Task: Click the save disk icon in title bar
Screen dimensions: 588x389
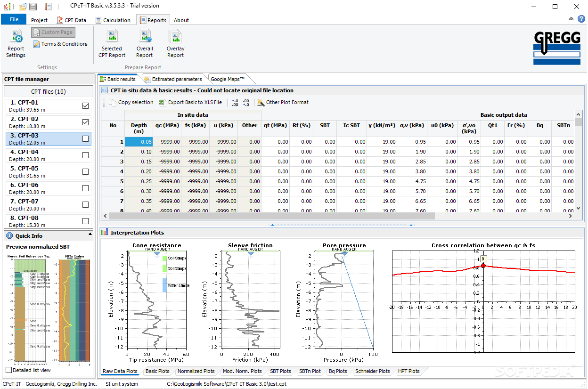Action: click(33, 6)
